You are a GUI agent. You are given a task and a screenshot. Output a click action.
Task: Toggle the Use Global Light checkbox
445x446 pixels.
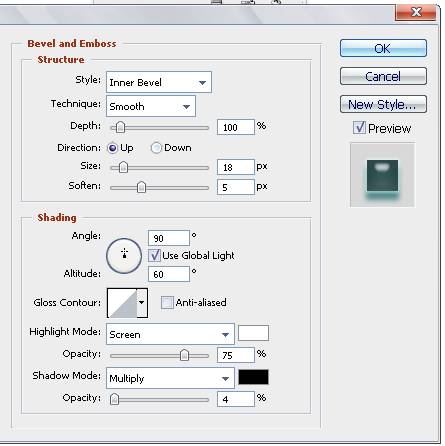pos(154,256)
